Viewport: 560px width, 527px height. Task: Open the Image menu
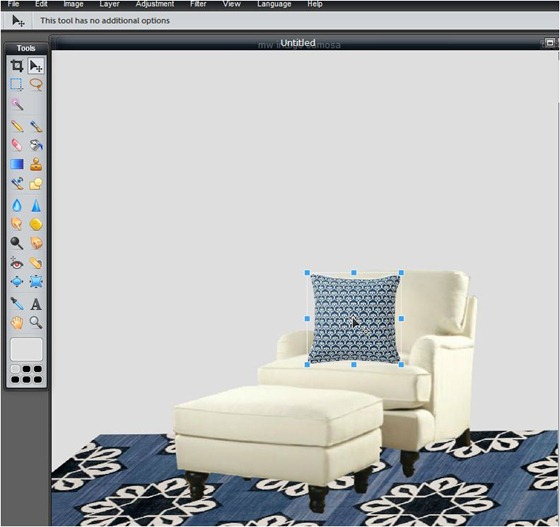pyautogui.click(x=73, y=4)
